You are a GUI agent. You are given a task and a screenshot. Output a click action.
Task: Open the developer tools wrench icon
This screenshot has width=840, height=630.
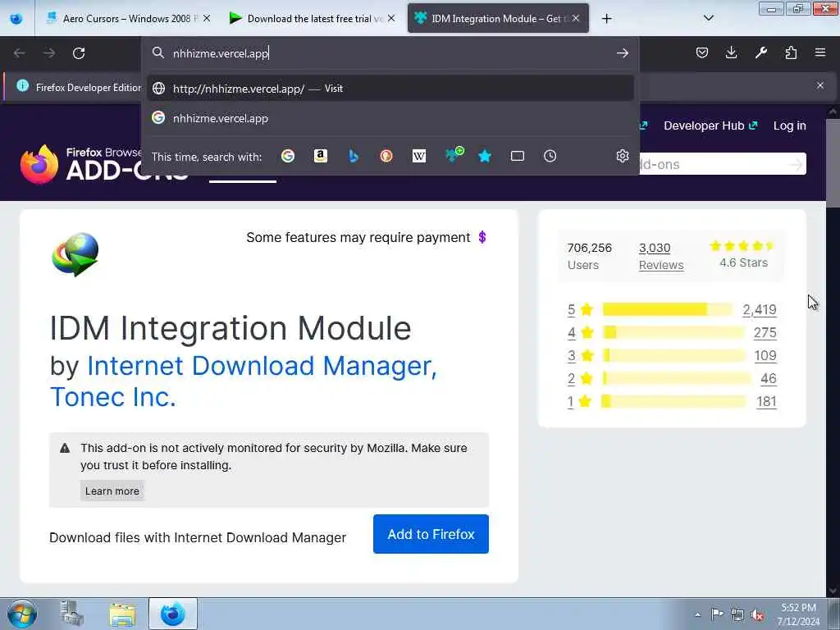760,52
